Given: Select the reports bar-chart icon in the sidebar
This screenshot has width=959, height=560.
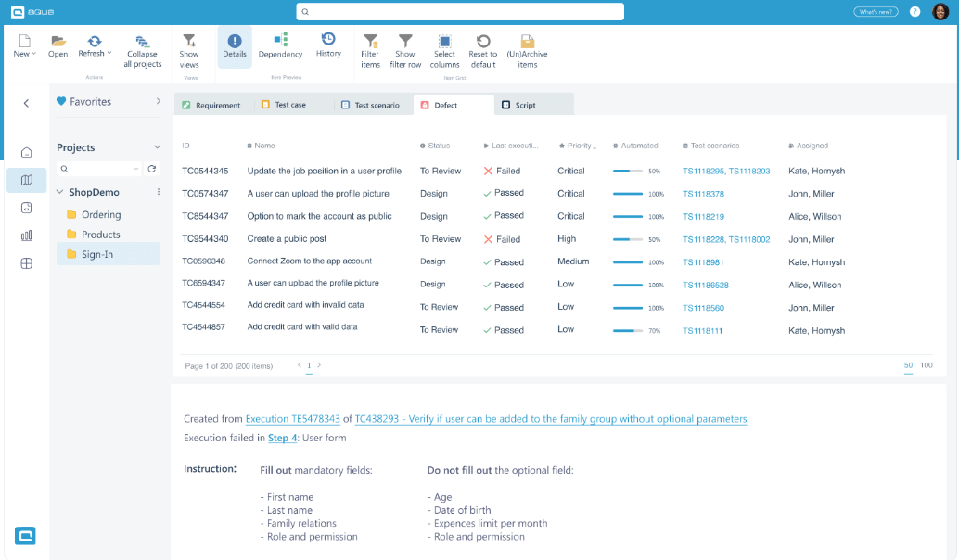Looking at the screenshot, I should pyautogui.click(x=26, y=234).
